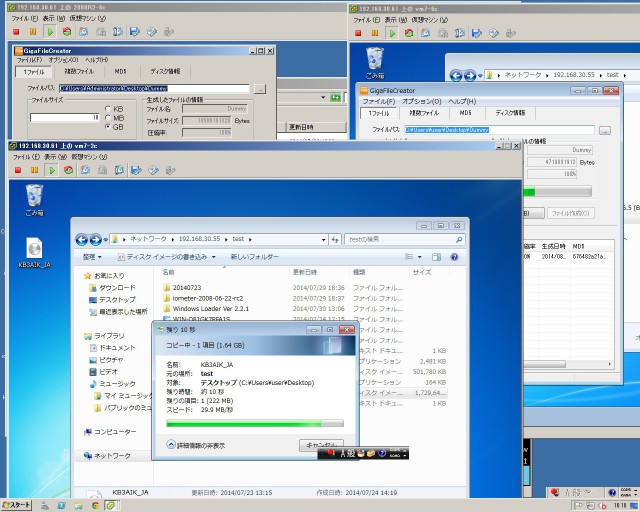Click 新しいフォルダー button in Explorer
640x512 pixels.
tap(255, 257)
